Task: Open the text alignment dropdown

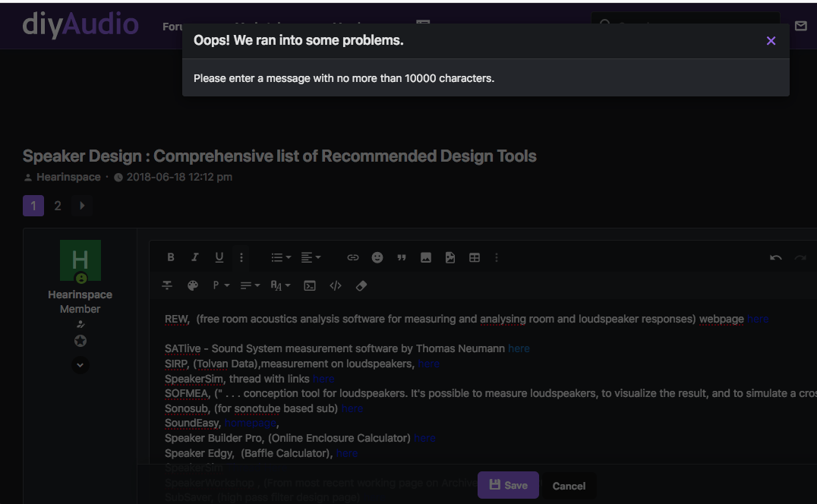Action: 311,257
